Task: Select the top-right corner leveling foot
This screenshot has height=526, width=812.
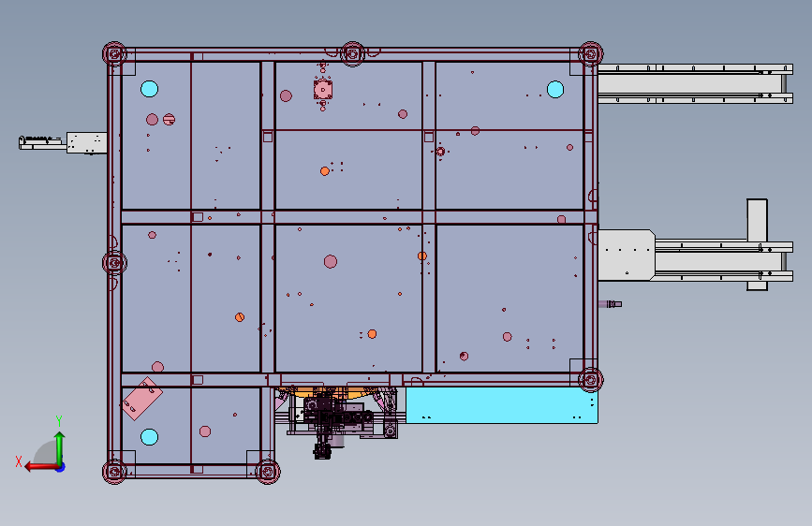Action: point(590,54)
